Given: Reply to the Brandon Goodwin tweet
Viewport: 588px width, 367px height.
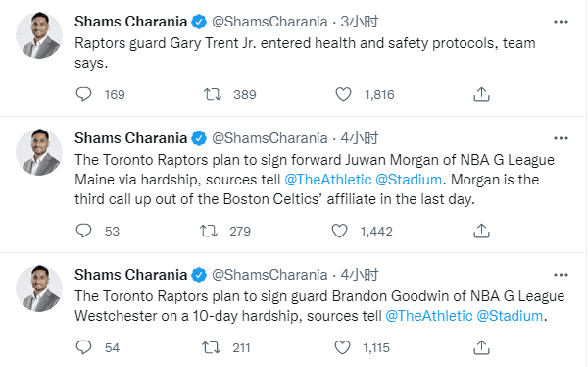Looking at the screenshot, I should [83, 347].
